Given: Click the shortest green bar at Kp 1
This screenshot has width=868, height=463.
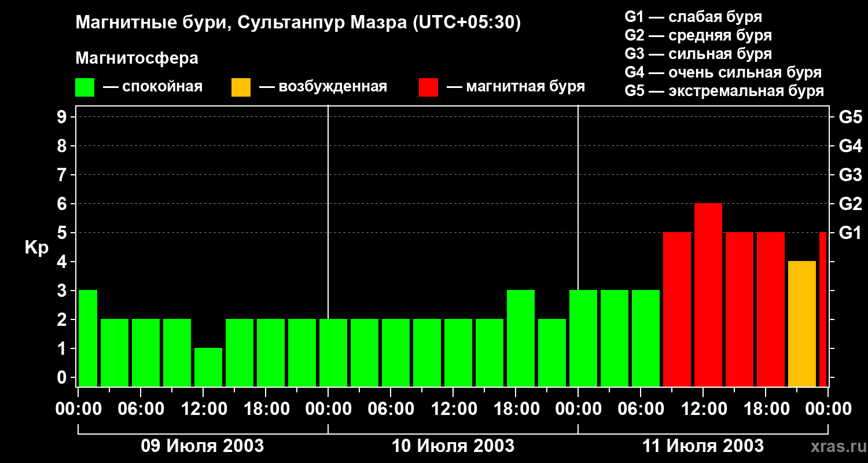Looking at the screenshot, I should 208,367.
